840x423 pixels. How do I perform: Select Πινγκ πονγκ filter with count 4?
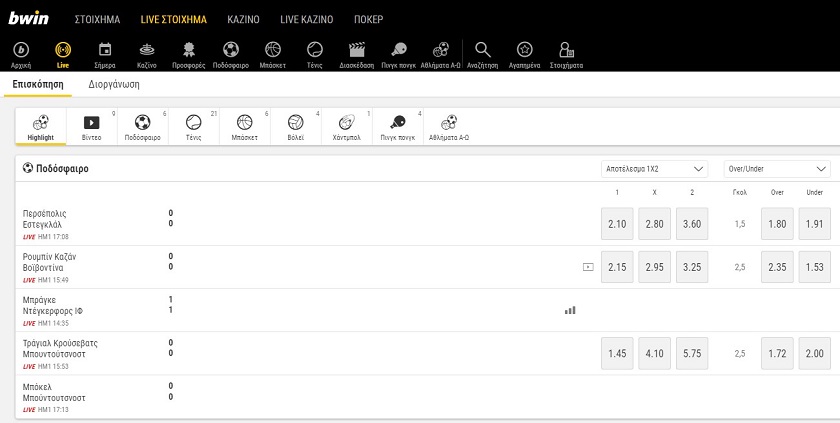tap(398, 127)
